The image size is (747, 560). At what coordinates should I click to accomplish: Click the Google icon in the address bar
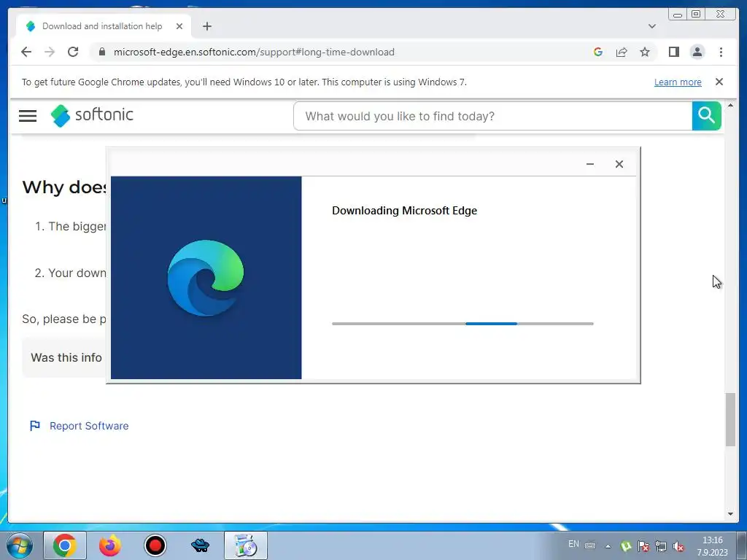(x=598, y=52)
